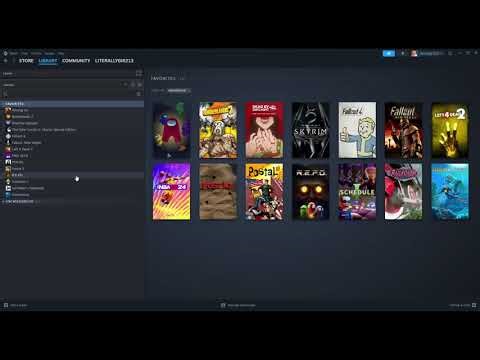Open the Steam menu in the title bar
The height and width of the screenshot is (360, 480).
(x=13, y=53)
